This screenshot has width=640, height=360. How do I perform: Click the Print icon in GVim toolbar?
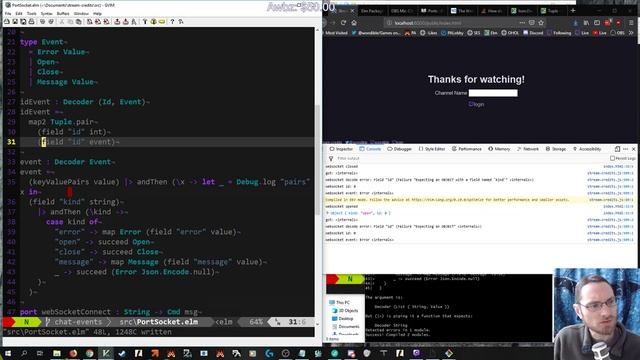pyautogui.click(x=31, y=22)
